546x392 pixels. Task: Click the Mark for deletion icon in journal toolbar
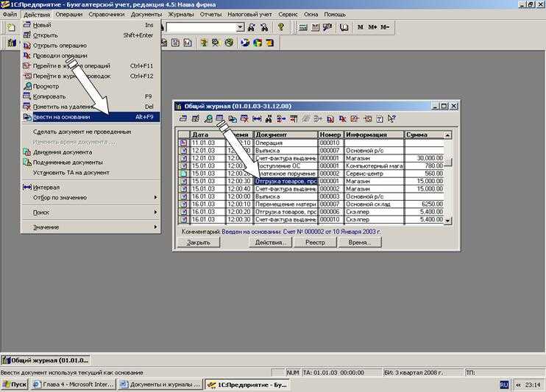tap(244, 119)
